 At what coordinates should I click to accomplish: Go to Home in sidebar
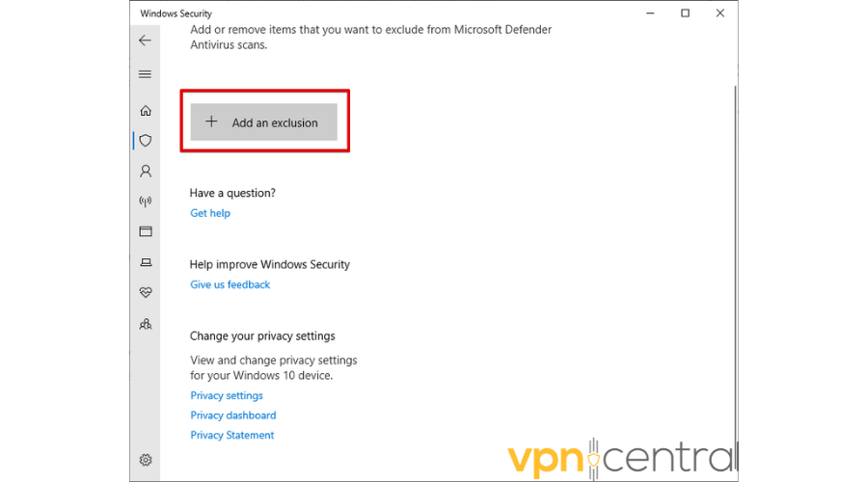coord(146,111)
